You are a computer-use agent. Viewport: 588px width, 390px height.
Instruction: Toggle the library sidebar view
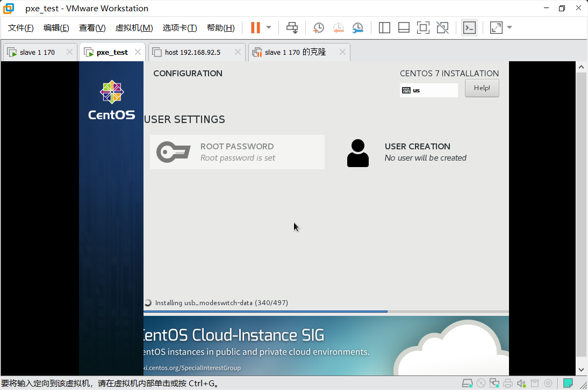point(384,28)
